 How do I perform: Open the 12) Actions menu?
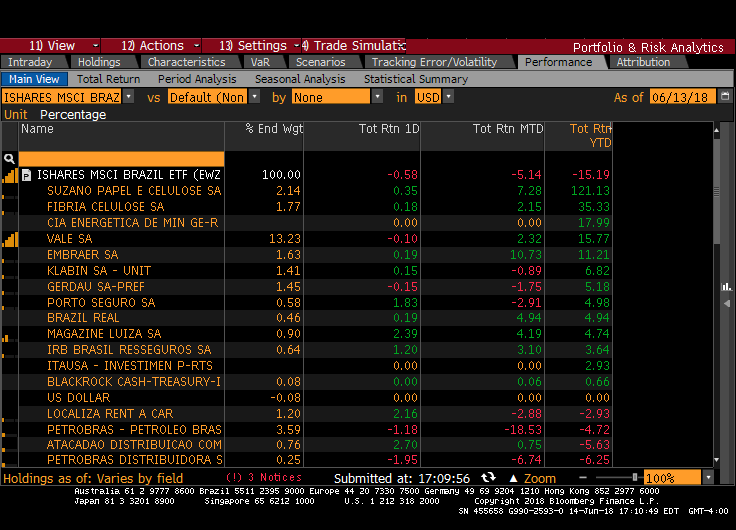tap(152, 46)
